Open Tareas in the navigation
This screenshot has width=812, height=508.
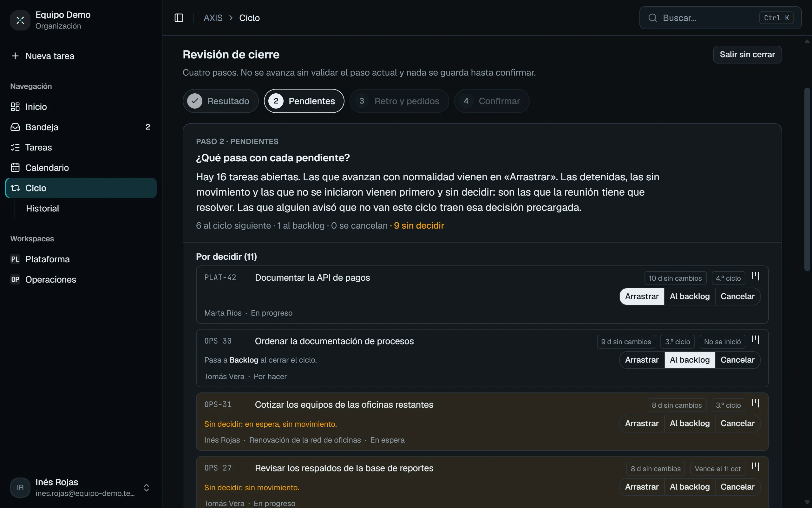tap(81, 148)
